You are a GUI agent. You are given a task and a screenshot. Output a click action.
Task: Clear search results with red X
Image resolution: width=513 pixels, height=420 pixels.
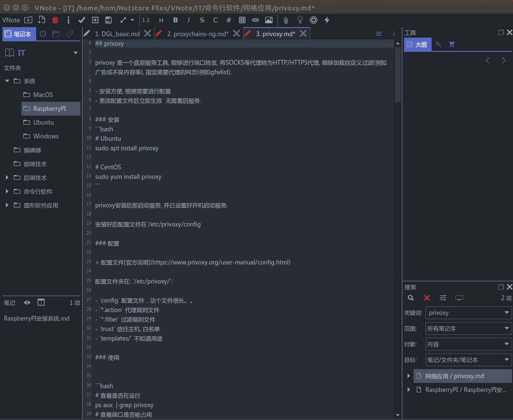pos(426,298)
